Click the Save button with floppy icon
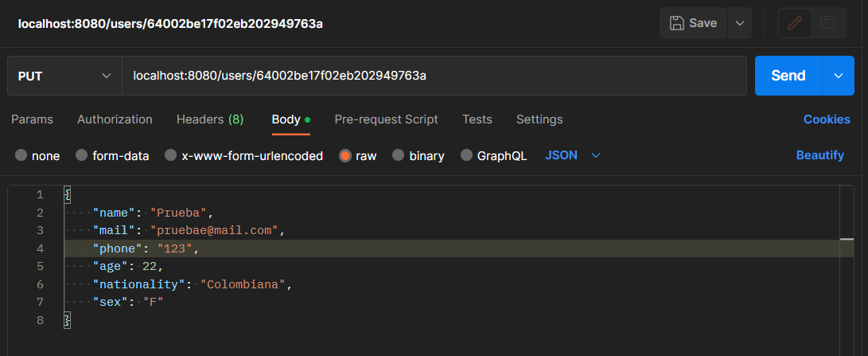 click(693, 23)
